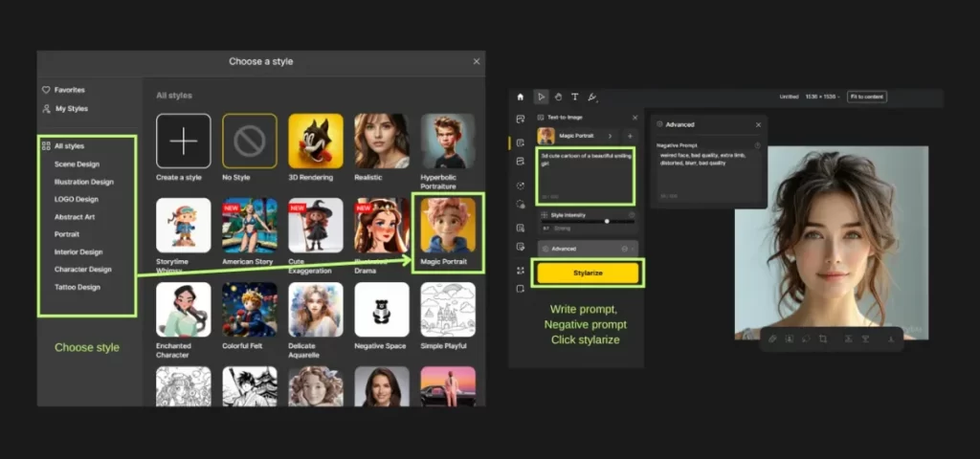The width and height of the screenshot is (980, 459).
Task: Click the Create a style plus tile
Action: (x=183, y=142)
